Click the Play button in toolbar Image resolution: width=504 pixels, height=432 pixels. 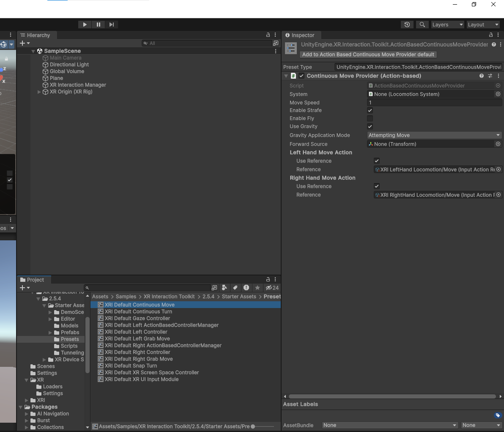pos(85,25)
